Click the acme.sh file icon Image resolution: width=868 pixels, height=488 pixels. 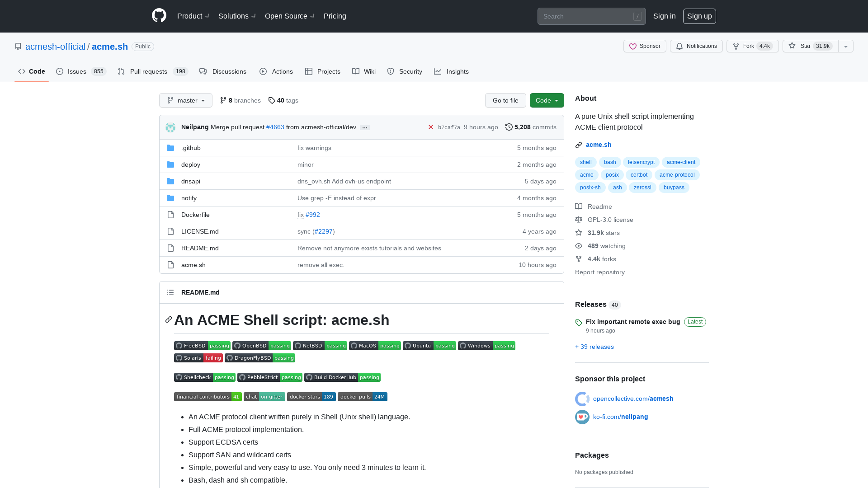pyautogui.click(x=170, y=265)
